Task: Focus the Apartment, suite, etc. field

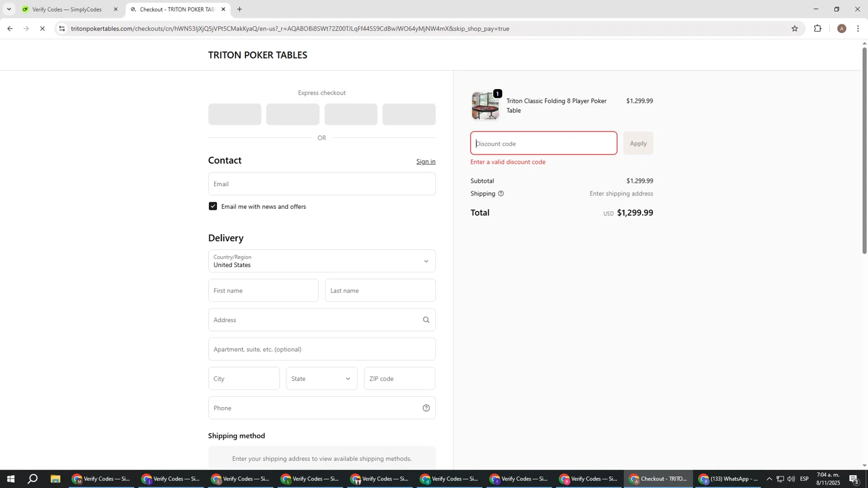Action: click(x=322, y=349)
